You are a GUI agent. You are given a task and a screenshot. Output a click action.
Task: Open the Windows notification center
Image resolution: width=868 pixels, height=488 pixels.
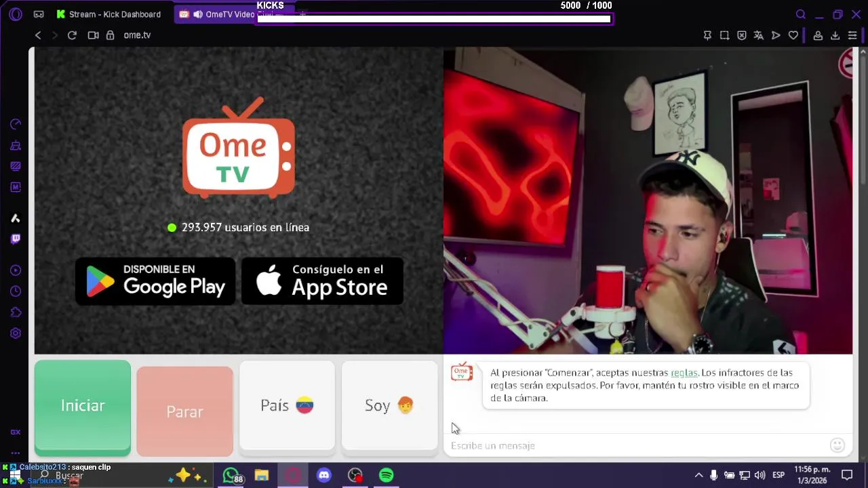click(847, 475)
